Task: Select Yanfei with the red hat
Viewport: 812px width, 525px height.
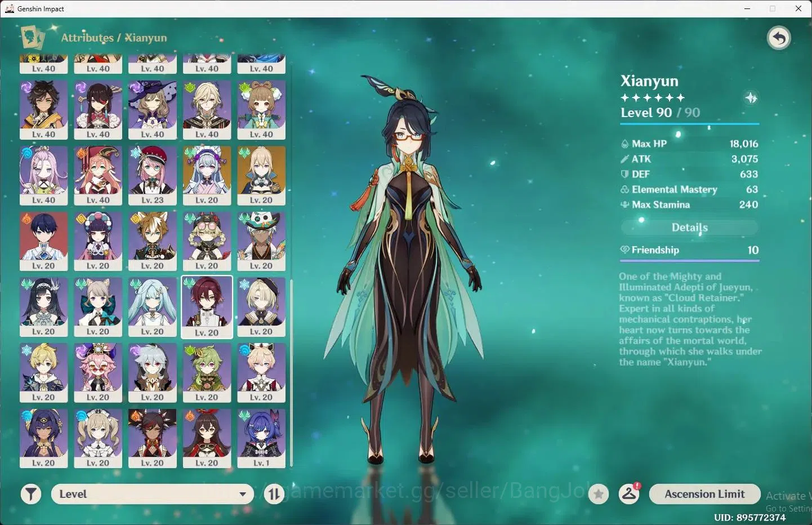Action: 98,176
